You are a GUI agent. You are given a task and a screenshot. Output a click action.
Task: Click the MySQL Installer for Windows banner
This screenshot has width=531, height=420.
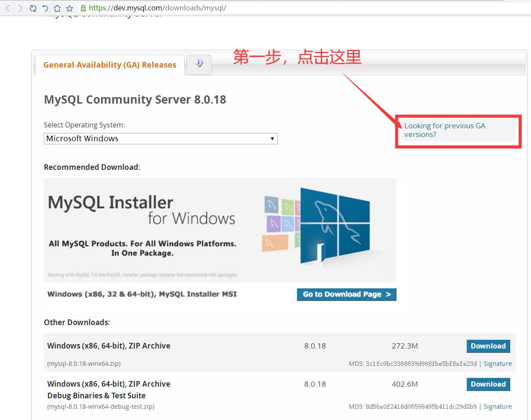tap(220, 230)
